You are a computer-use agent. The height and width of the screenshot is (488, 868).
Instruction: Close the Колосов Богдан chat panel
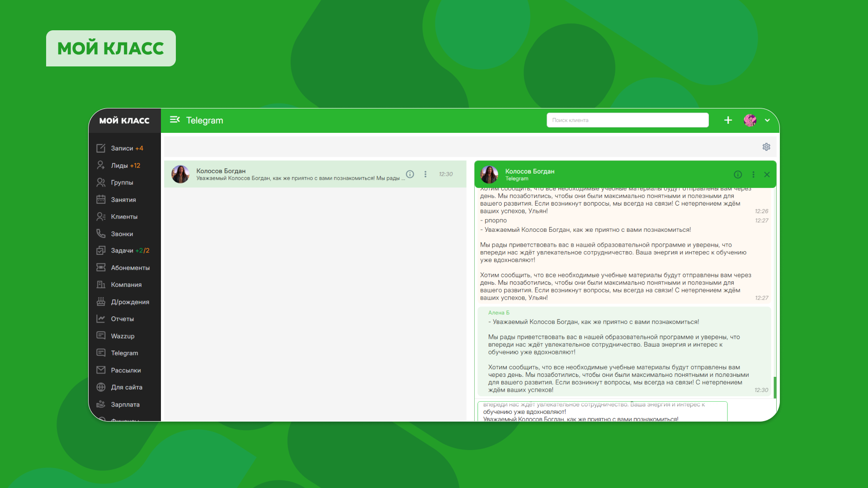767,174
